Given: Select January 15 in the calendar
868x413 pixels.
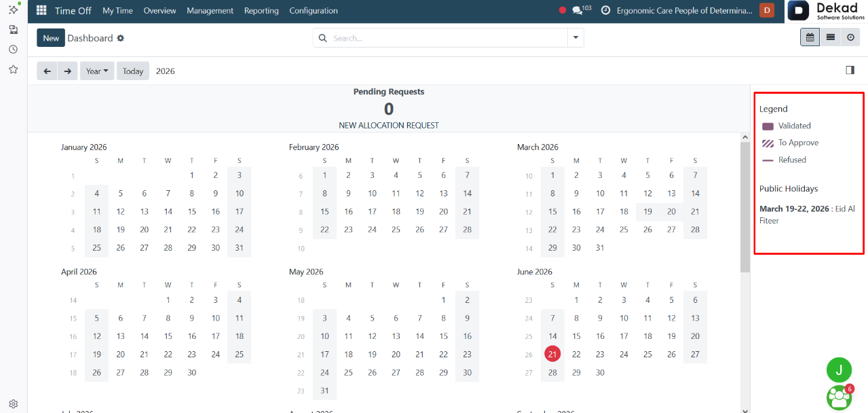Looking at the screenshot, I should point(191,211).
